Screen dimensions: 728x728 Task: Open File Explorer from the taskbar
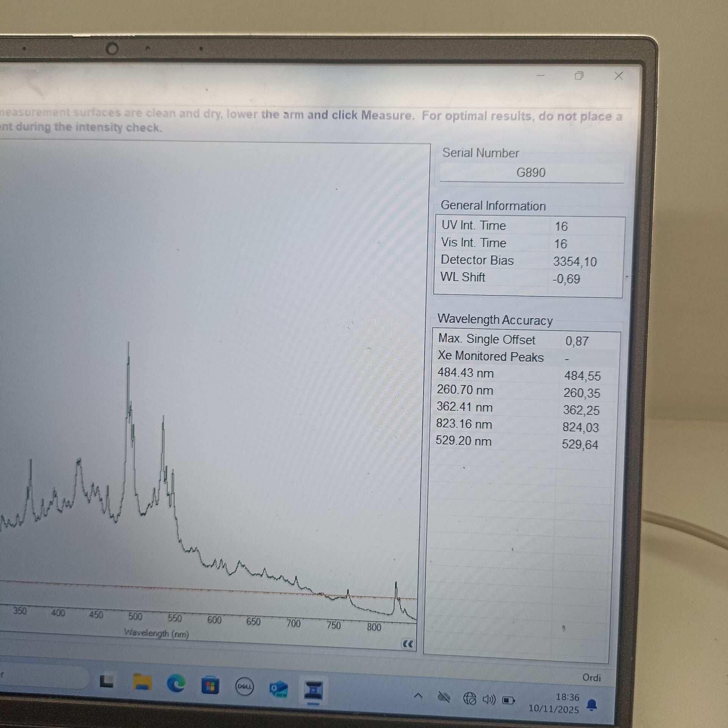pyautogui.click(x=142, y=683)
